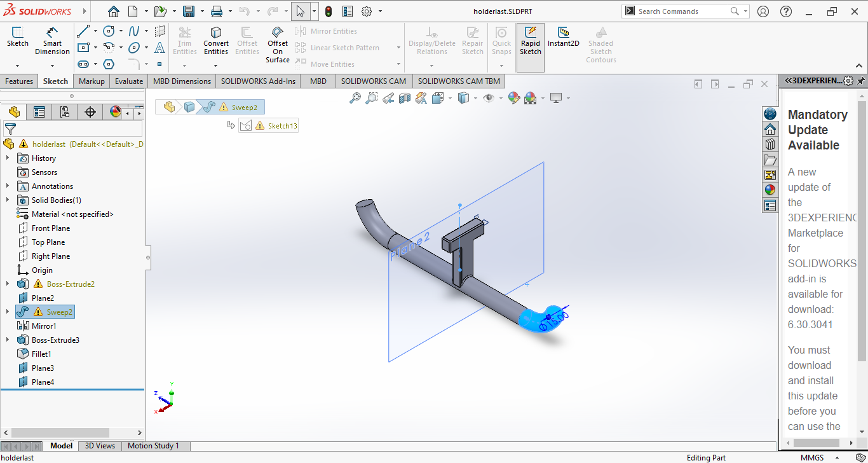The width and height of the screenshot is (868, 463).
Task: Expand the History tree node
Action: point(8,158)
